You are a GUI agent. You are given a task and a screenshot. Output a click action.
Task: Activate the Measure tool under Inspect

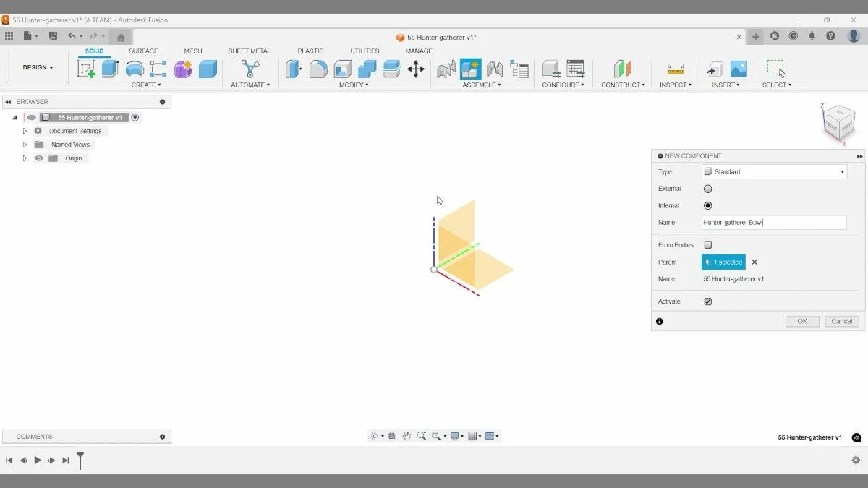tap(675, 69)
